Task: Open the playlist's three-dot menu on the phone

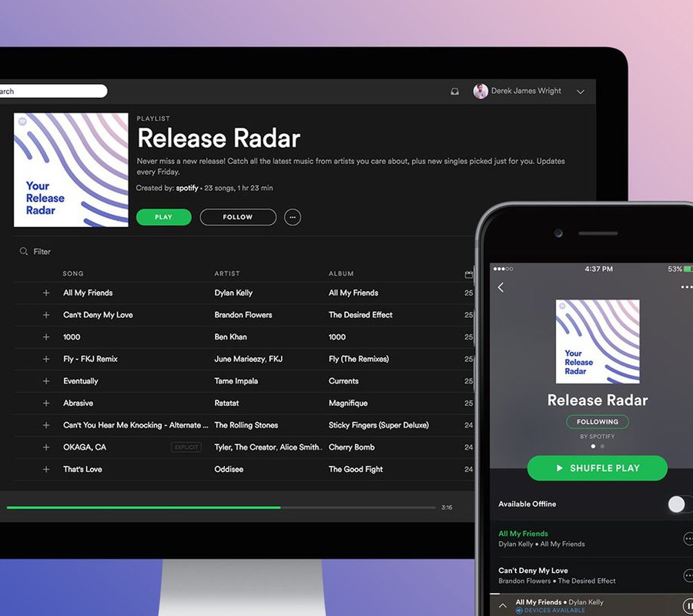Action: [688, 286]
